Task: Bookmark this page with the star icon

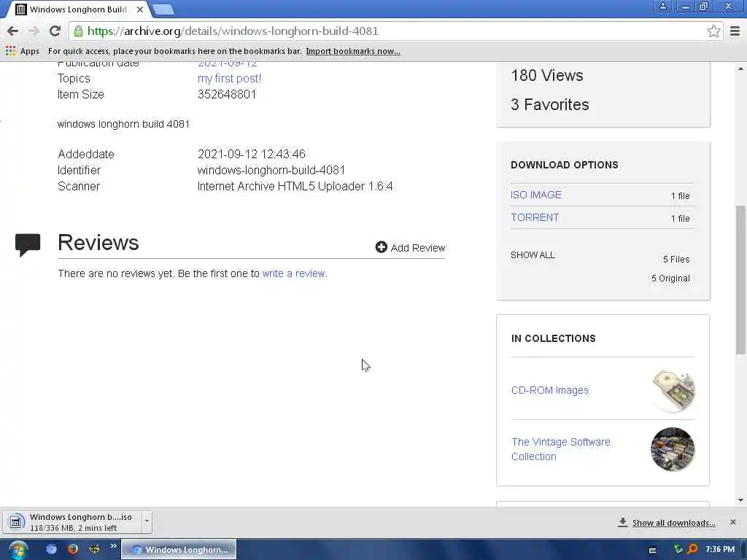Action: tap(713, 31)
